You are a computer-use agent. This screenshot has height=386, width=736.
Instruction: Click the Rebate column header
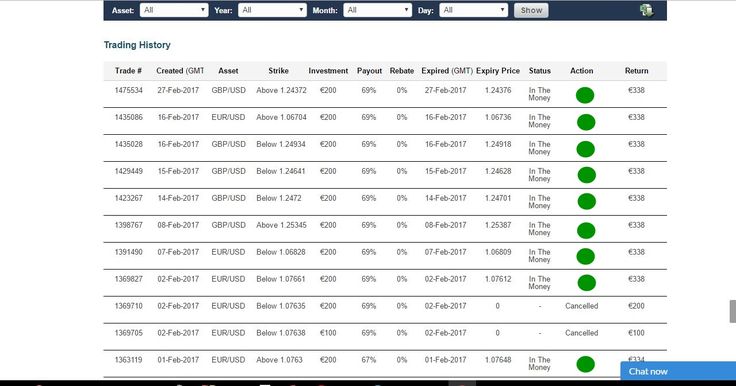[x=402, y=70]
